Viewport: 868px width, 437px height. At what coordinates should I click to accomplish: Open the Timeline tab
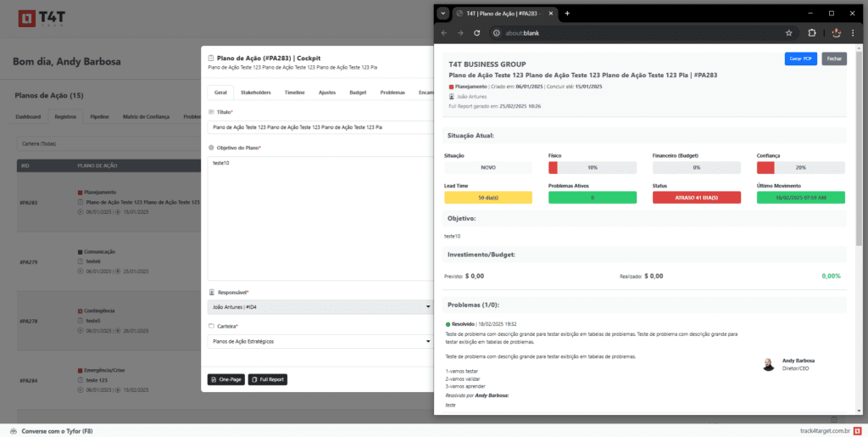point(295,92)
